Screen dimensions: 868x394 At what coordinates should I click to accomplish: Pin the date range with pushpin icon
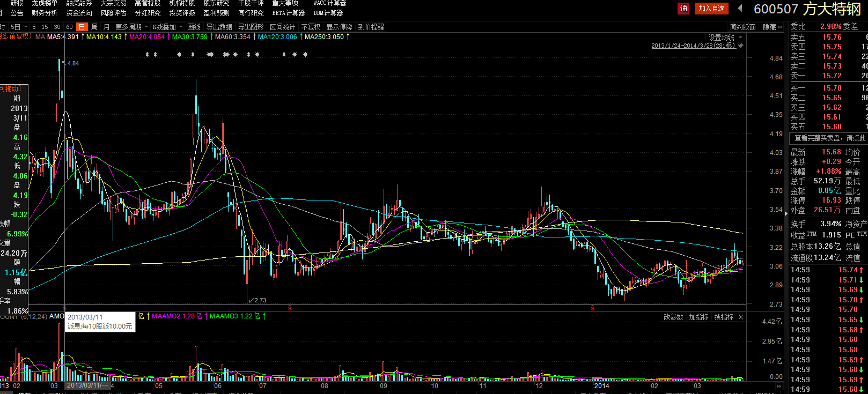(741, 46)
